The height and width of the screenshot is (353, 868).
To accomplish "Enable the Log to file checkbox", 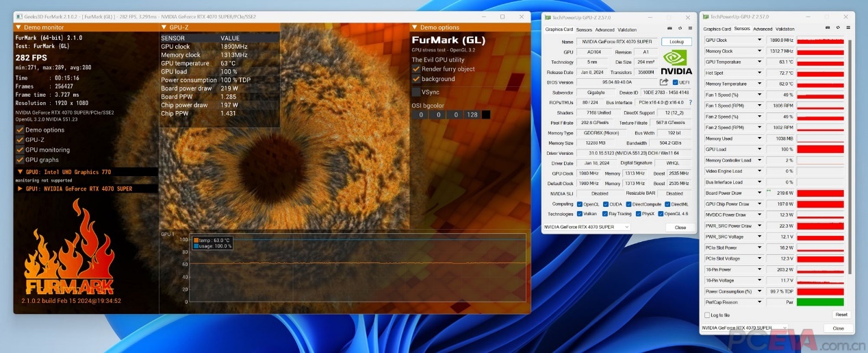I will point(707,315).
